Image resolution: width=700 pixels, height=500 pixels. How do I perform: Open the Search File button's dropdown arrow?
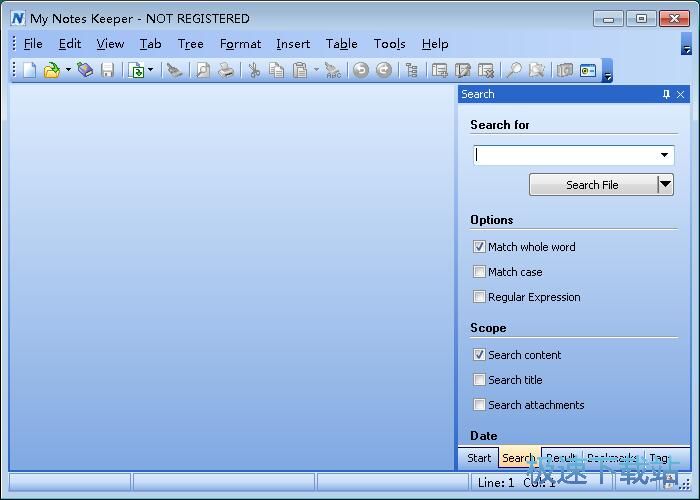point(666,184)
